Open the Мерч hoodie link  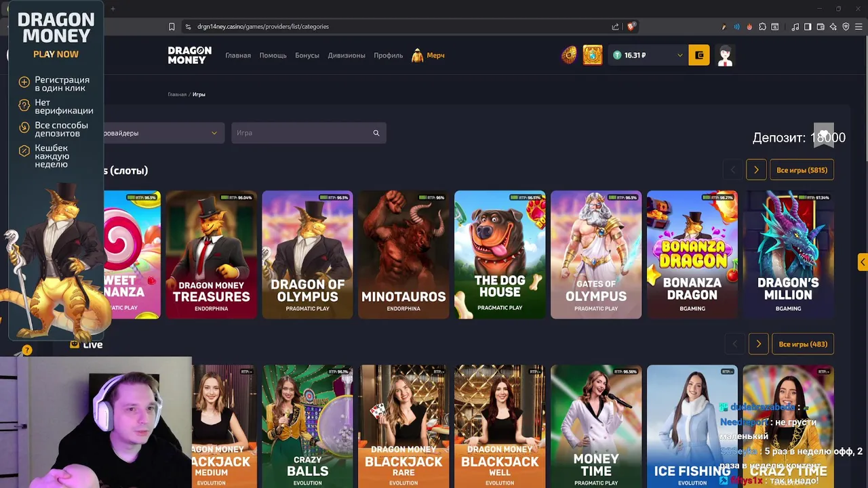tap(428, 55)
